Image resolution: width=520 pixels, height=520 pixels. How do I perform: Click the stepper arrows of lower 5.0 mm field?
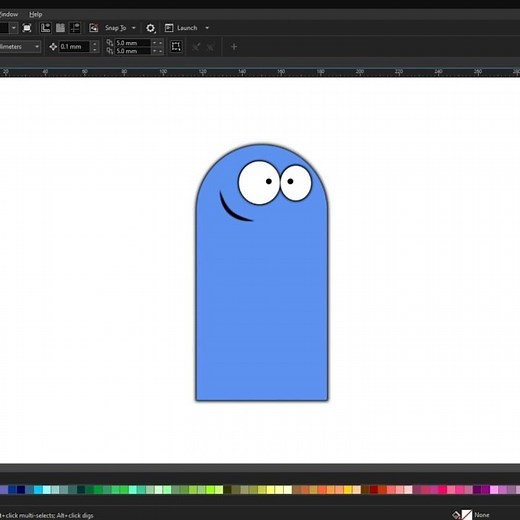[x=157, y=51]
